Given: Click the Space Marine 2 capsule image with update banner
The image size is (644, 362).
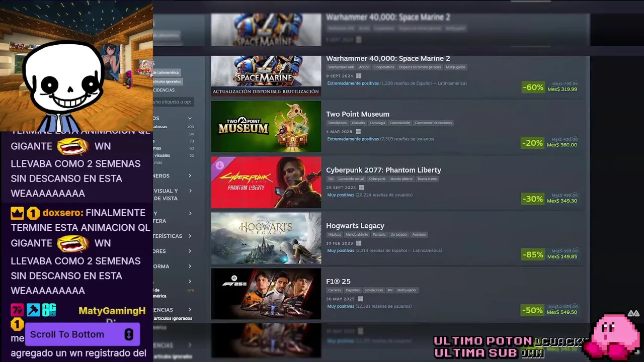Looking at the screenshot, I should point(266,76).
